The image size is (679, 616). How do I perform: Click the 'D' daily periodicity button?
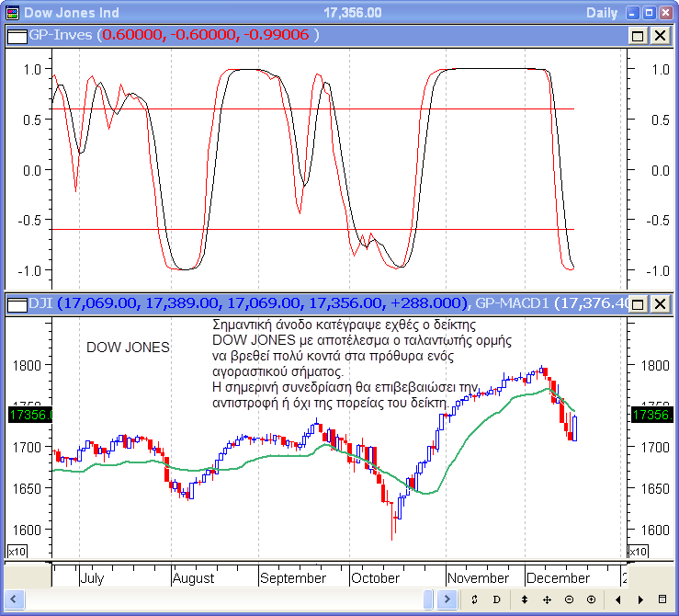497,600
